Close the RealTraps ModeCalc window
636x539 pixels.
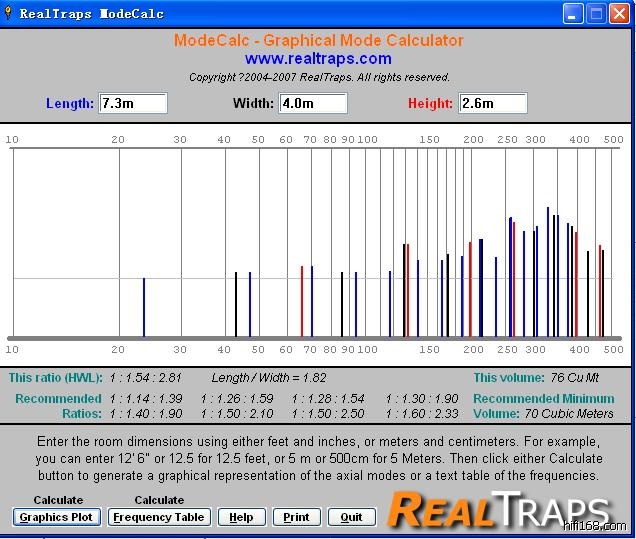click(x=619, y=14)
